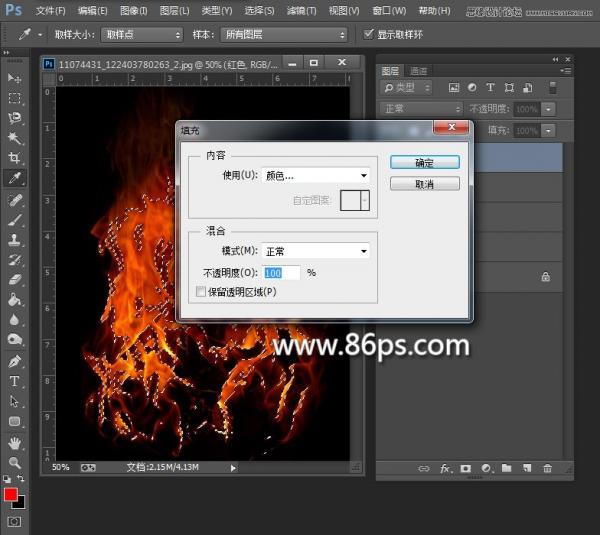Click the create new layer icon
The height and width of the screenshot is (535, 600).
click(x=526, y=468)
